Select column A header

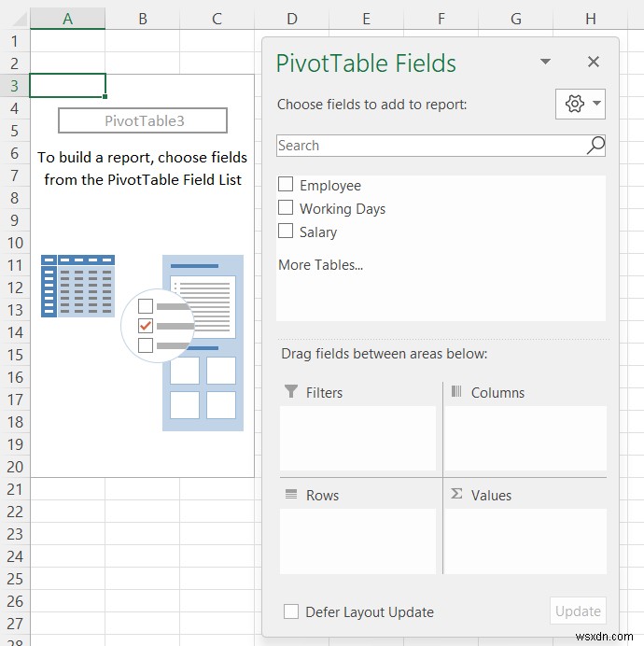tap(67, 19)
